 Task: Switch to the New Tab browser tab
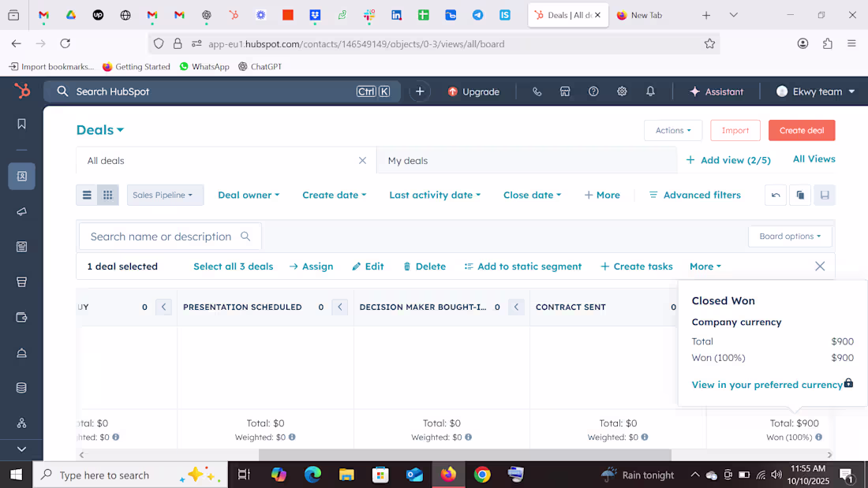646,16
